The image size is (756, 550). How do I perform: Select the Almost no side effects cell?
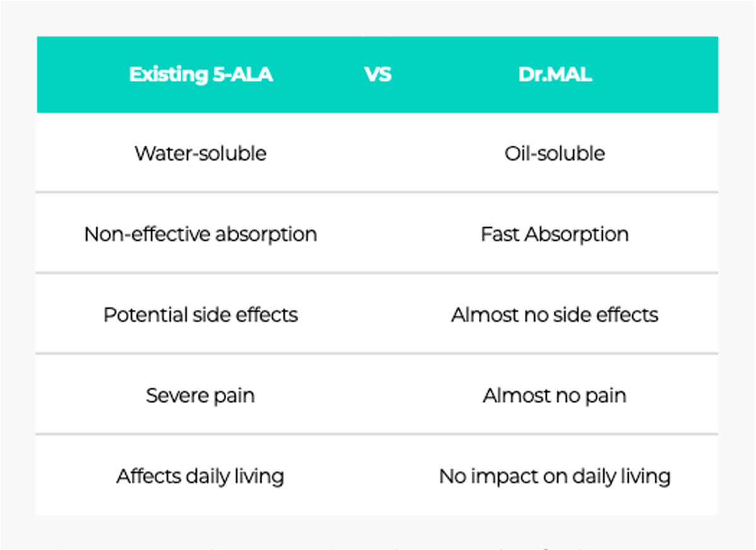tap(554, 314)
